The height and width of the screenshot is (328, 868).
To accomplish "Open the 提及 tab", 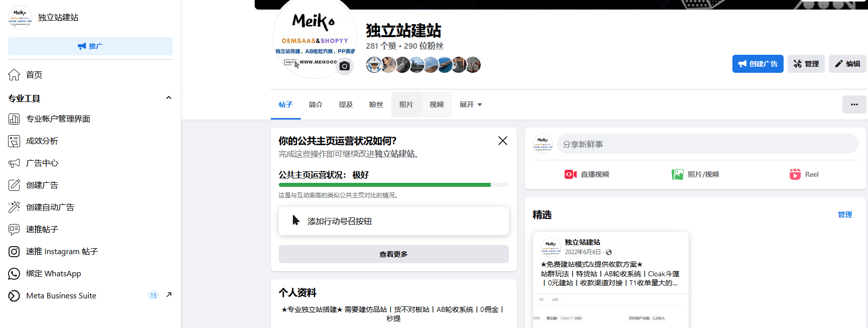I will [346, 104].
